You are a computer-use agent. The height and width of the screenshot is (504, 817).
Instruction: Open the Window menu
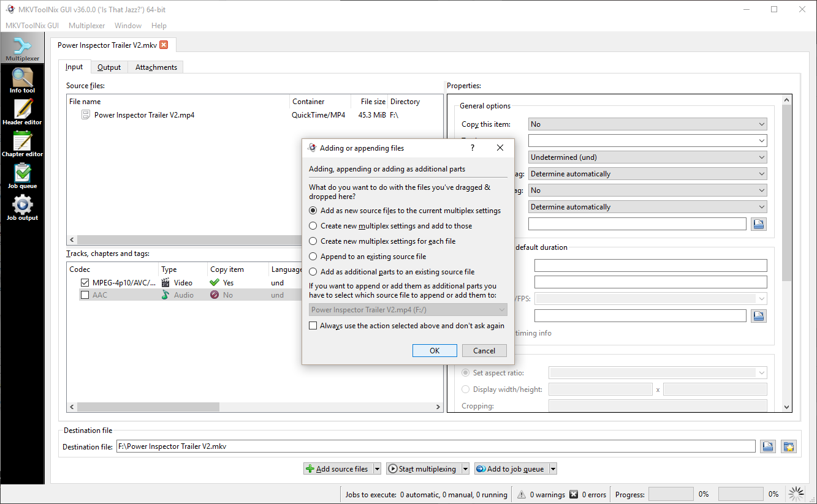[128, 26]
